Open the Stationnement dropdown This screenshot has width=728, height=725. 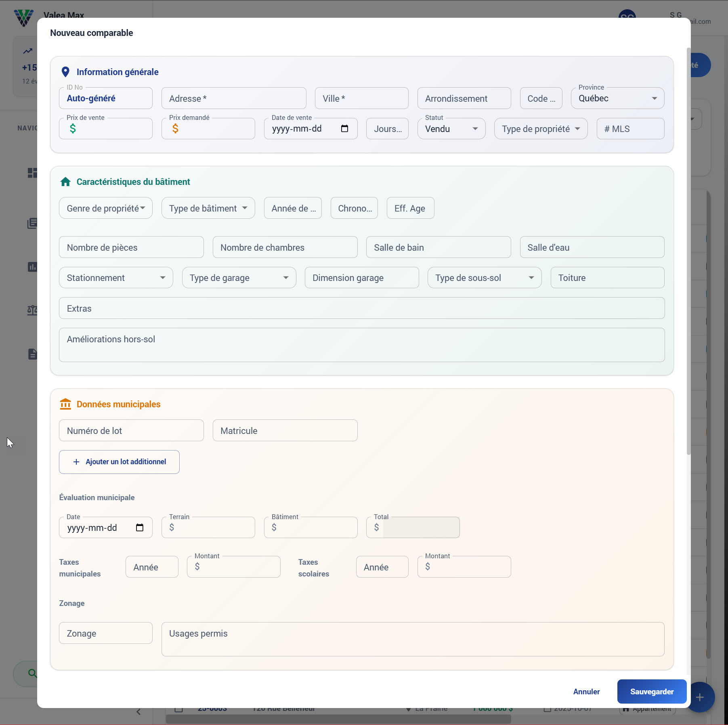pyautogui.click(x=116, y=278)
